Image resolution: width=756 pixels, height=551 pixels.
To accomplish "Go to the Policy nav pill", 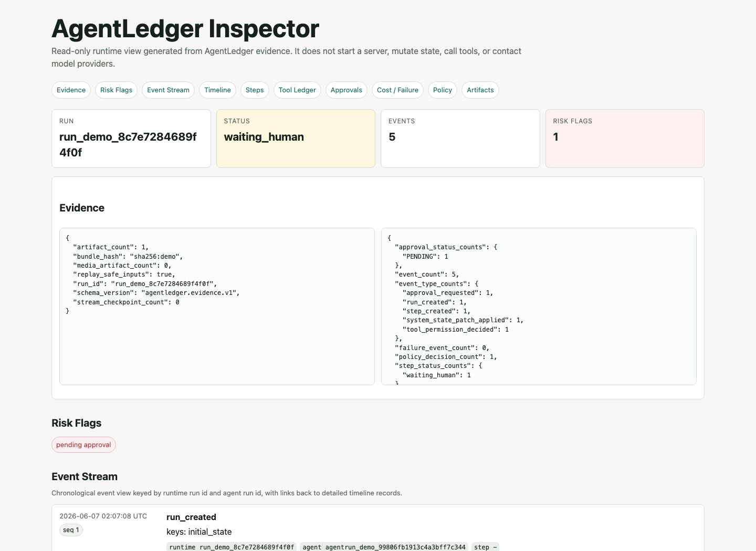I will point(443,90).
